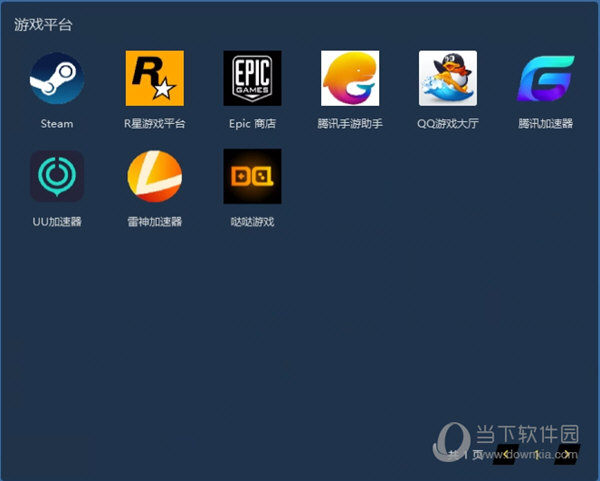Launch the Tencent mobile game assistant icon
Viewport: 600px width, 481px height.
[x=350, y=78]
